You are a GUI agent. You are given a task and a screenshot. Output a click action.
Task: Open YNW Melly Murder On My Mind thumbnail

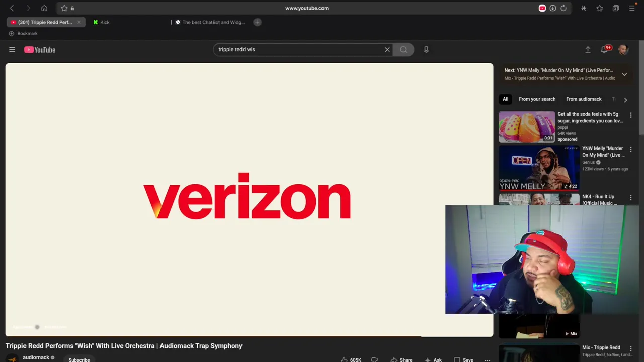coord(539,167)
